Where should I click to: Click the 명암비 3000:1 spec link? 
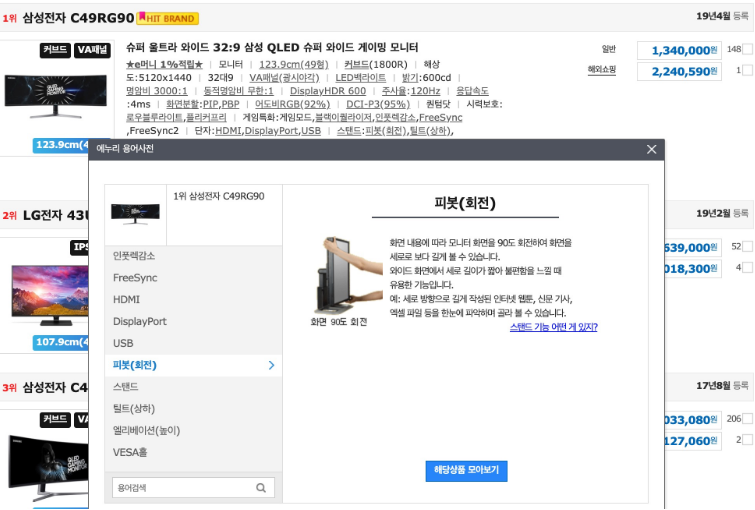(156, 91)
